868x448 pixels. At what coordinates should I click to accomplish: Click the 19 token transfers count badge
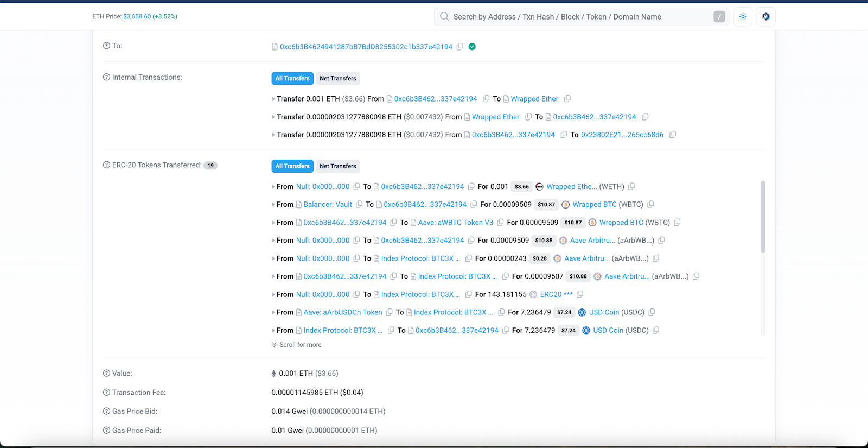[210, 166]
